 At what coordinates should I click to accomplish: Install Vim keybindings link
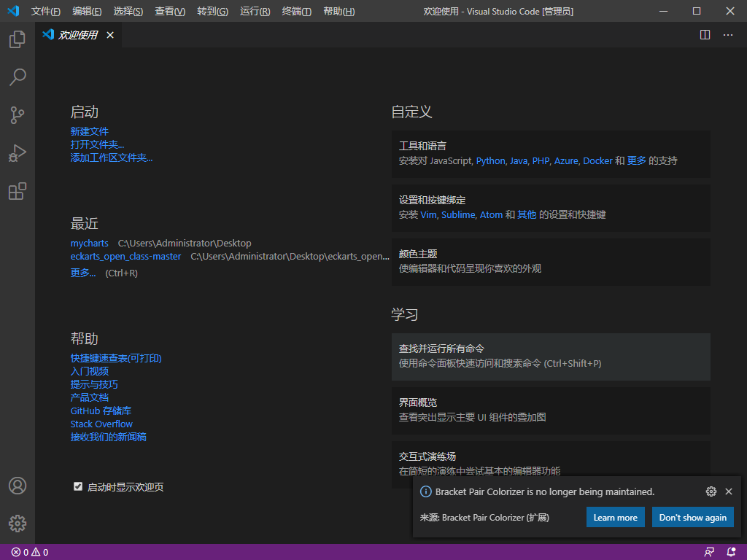tap(428, 215)
